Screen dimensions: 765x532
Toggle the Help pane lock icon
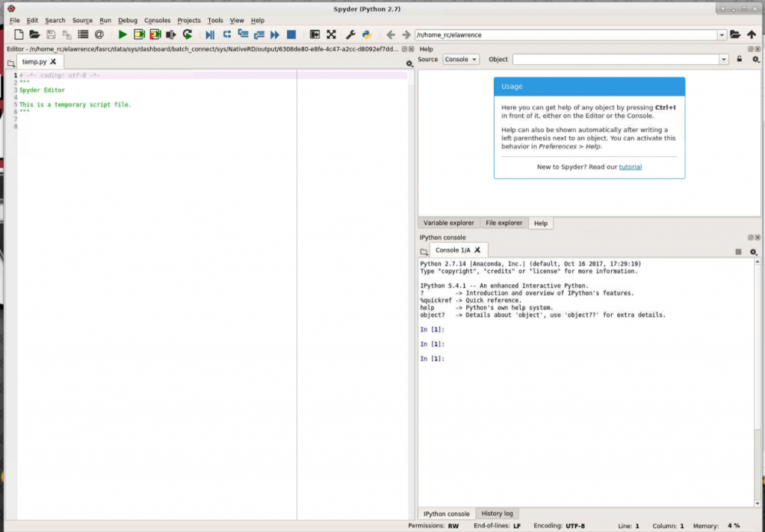[740, 59]
